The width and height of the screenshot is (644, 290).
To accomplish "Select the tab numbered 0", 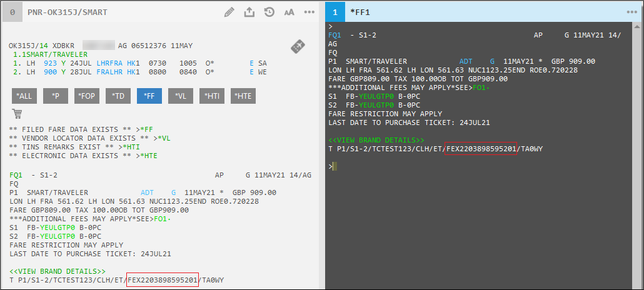I will click(13, 12).
